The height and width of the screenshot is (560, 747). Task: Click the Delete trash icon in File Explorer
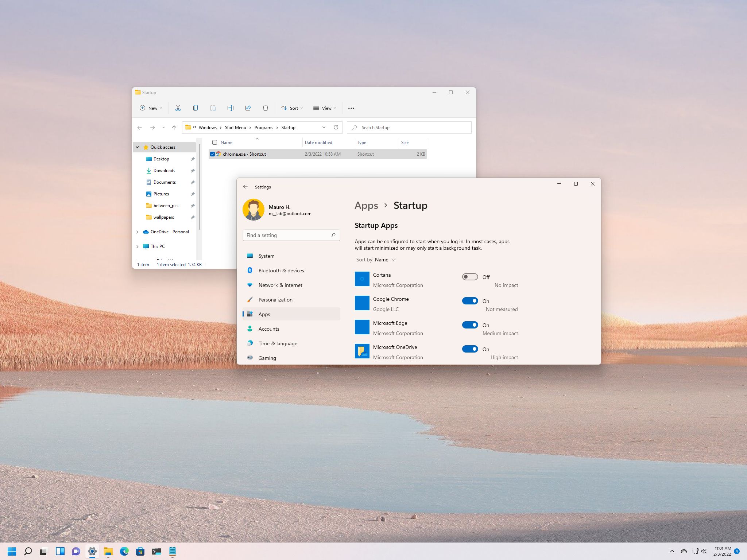[x=266, y=108]
